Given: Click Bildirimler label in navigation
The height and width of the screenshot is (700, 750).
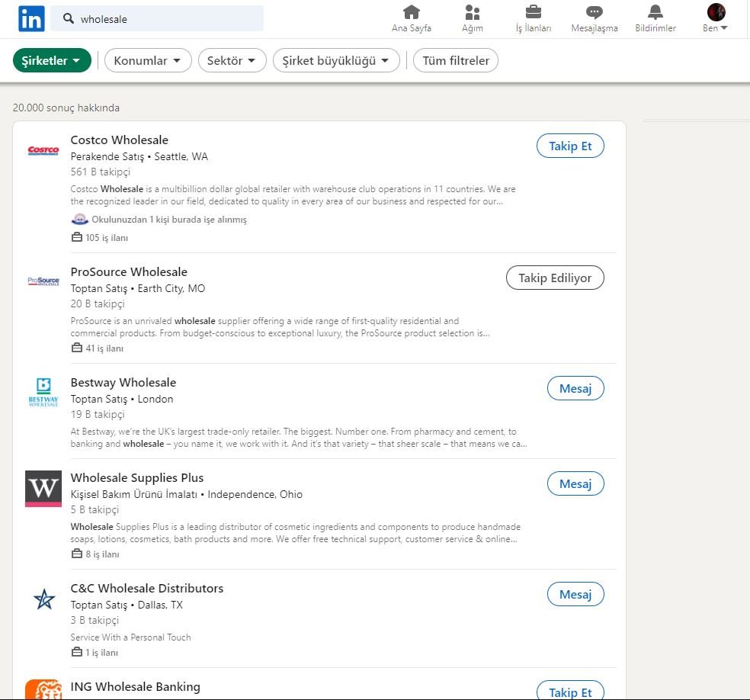Looking at the screenshot, I should (655, 27).
